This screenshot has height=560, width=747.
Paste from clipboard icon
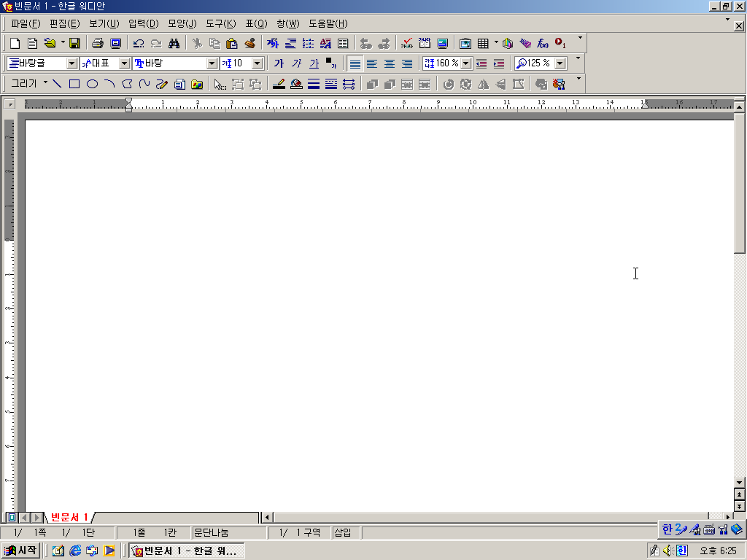(x=232, y=43)
